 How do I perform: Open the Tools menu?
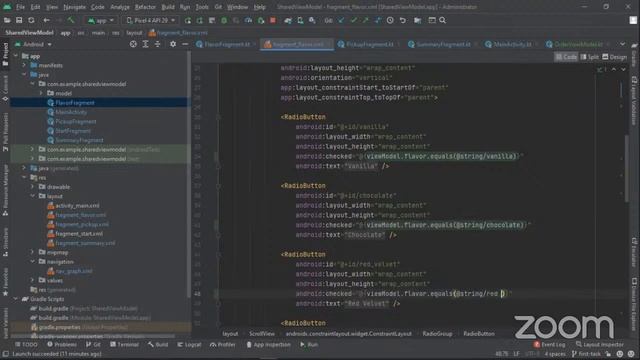click(x=202, y=7)
